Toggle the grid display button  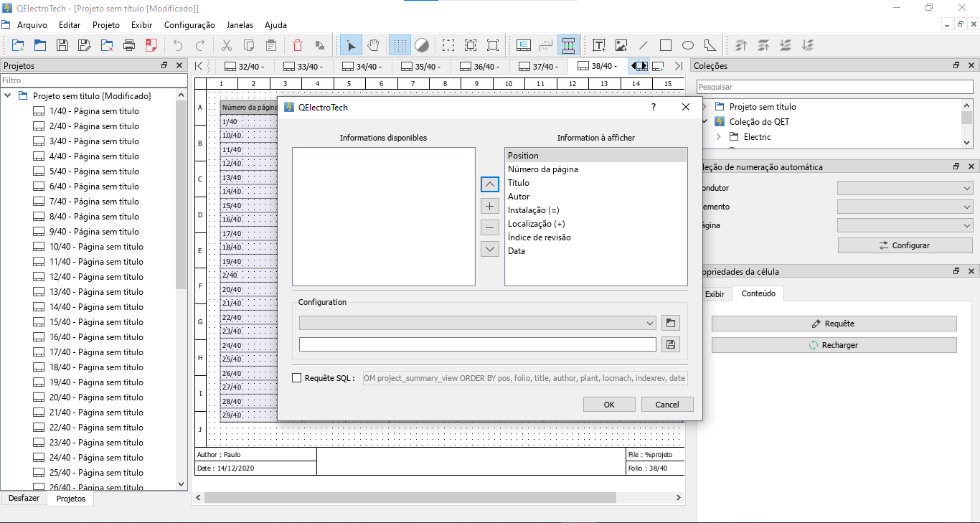point(400,45)
